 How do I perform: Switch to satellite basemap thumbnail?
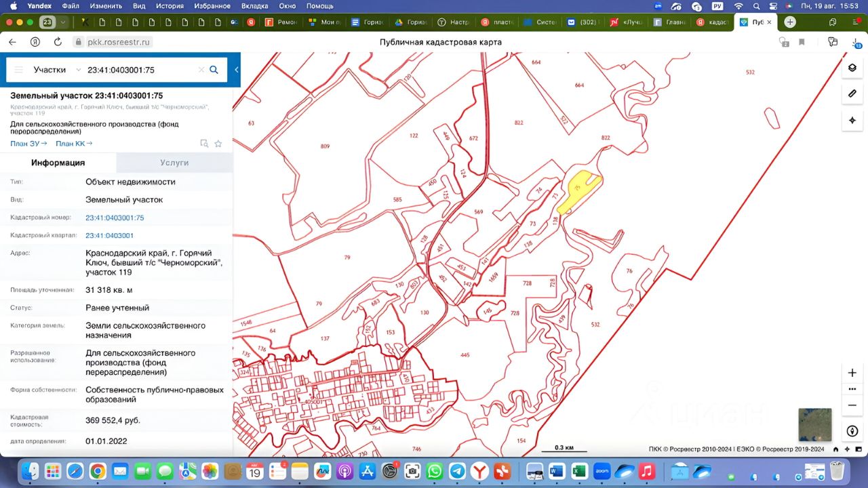click(814, 425)
